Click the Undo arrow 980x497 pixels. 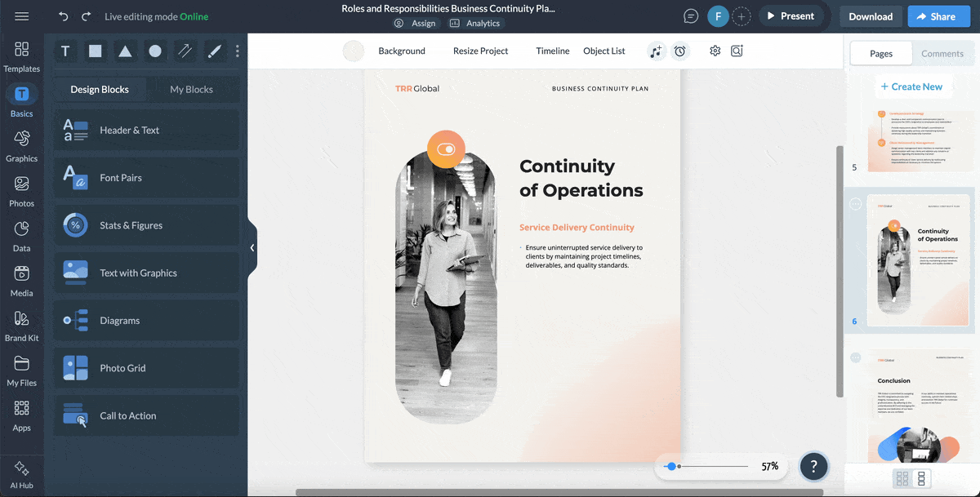[63, 16]
